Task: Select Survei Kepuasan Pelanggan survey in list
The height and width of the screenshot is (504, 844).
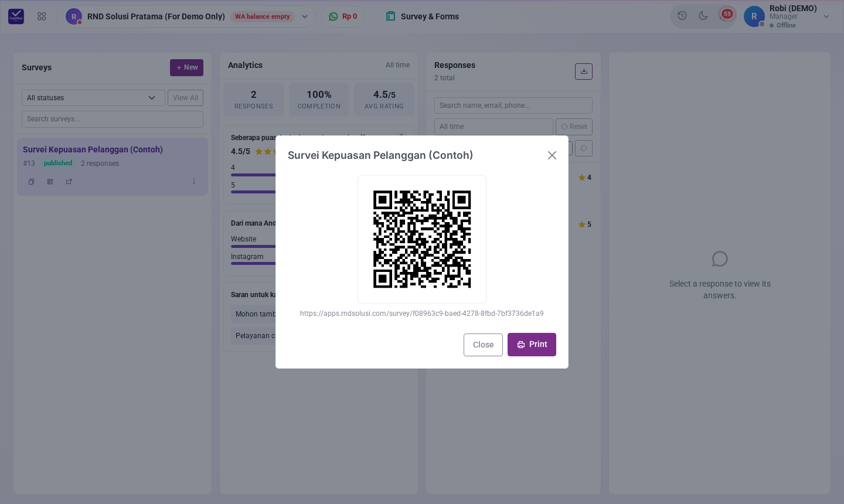Action: click(x=113, y=166)
